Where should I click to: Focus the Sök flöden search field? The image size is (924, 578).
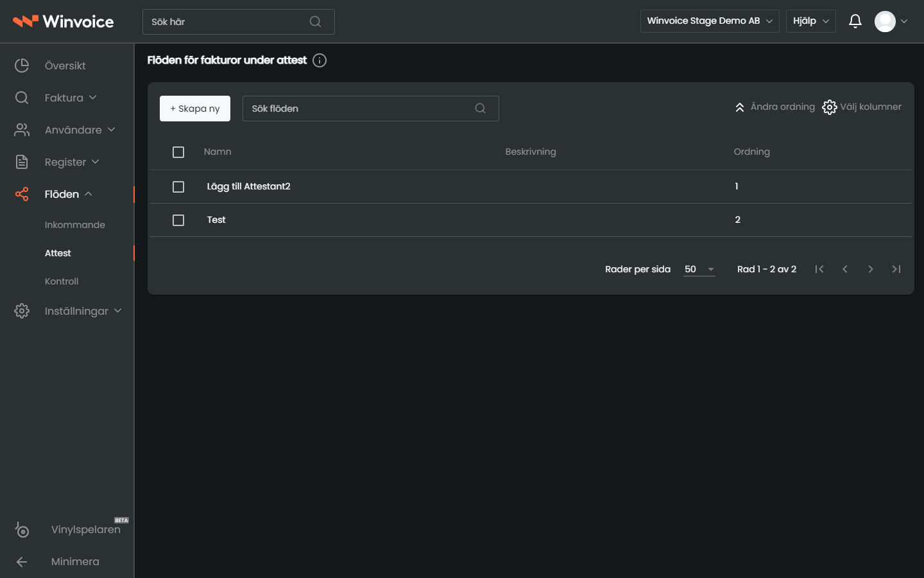(x=371, y=109)
